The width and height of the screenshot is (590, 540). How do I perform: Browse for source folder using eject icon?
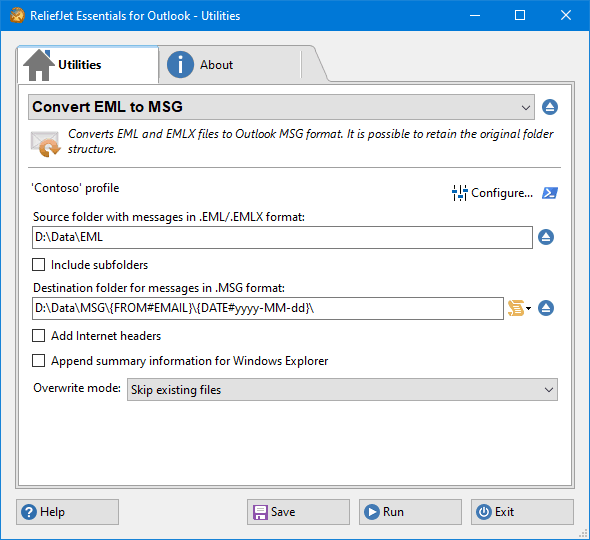(546, 237)
